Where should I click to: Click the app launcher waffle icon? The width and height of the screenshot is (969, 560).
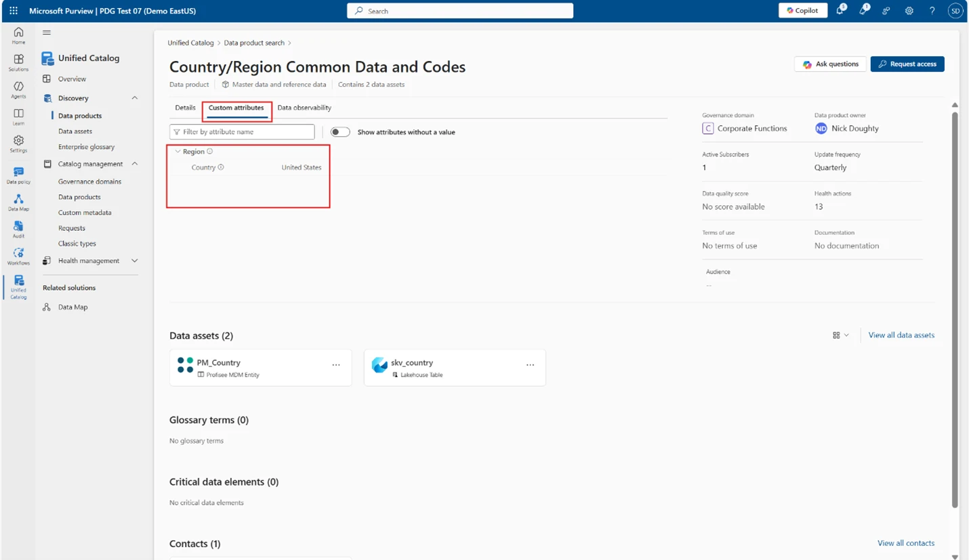pyautogui.click(x=14, y=11)
